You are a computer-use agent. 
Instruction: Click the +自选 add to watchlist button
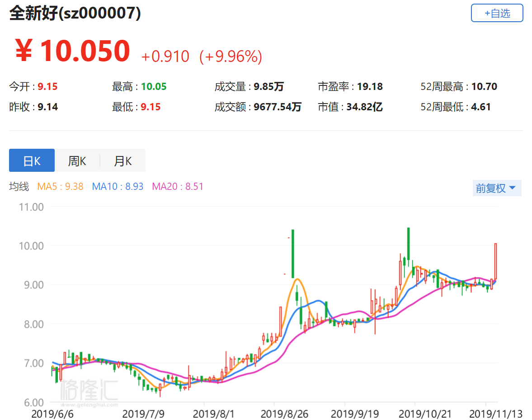point(497,13)
